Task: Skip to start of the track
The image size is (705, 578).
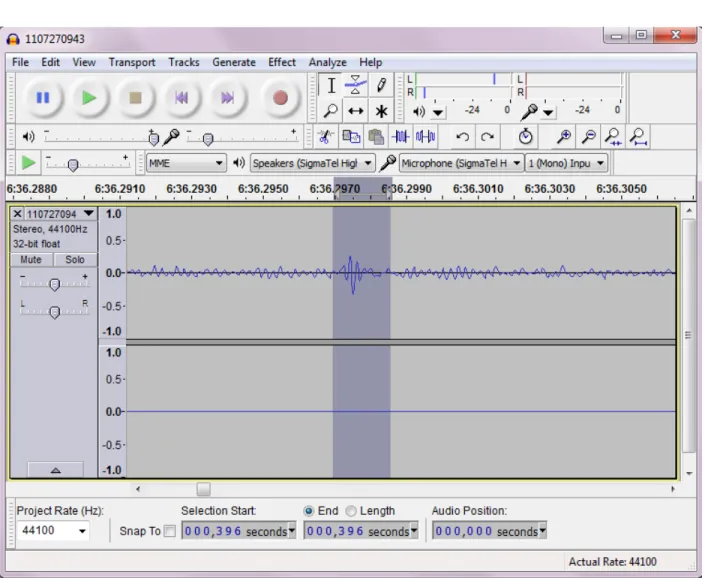Action: (x=182, y=98)
